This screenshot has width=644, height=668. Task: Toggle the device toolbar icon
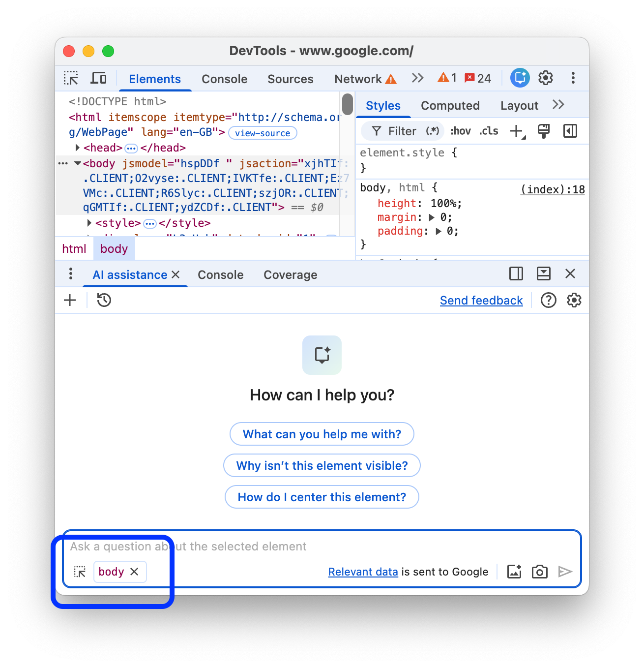[99, 78]
